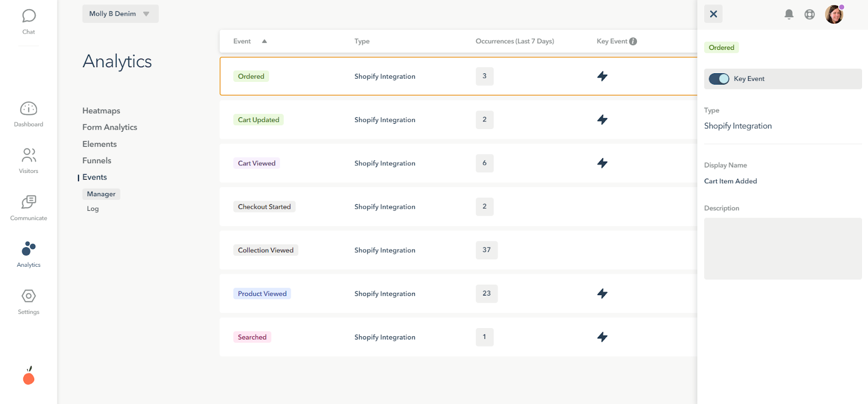Select the Events menu item
Viewport: 868px width, 404px height.
[x=94, y=177]
